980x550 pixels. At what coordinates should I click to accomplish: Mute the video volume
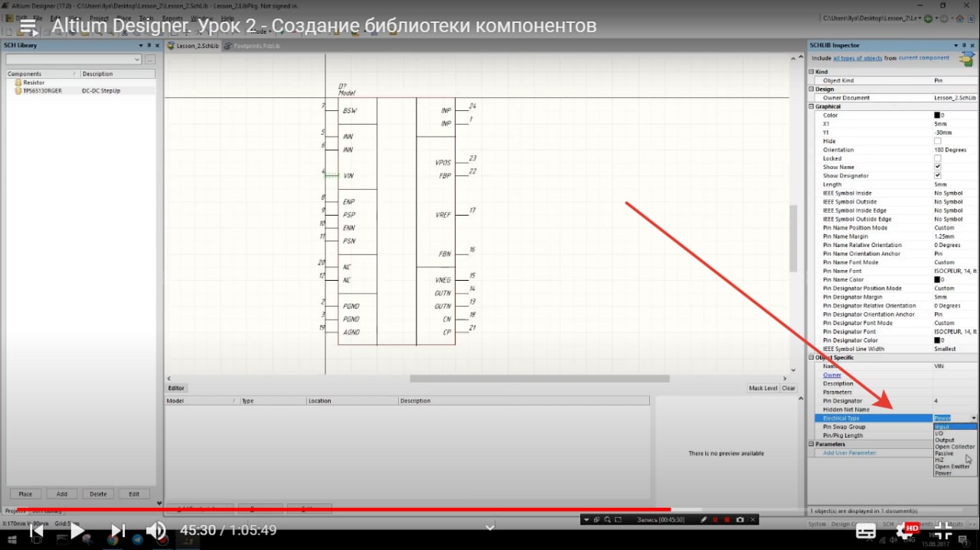155,530
